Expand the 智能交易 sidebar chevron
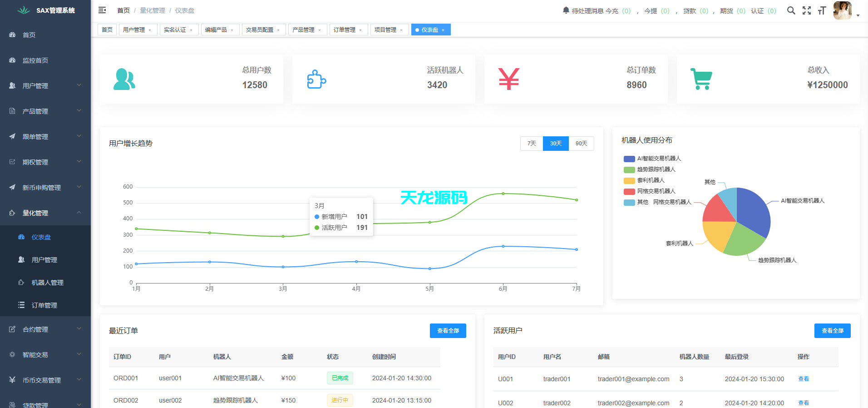868x408 pixels. point(79,354)
